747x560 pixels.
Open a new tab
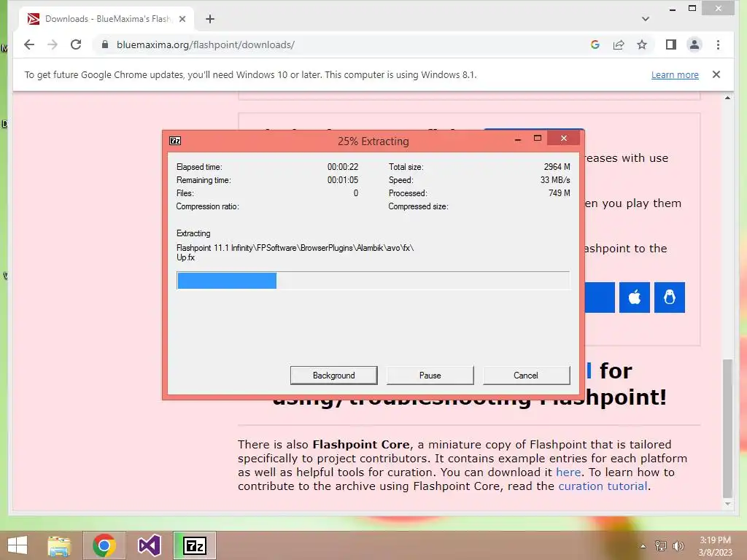click(x=210, y=19)
